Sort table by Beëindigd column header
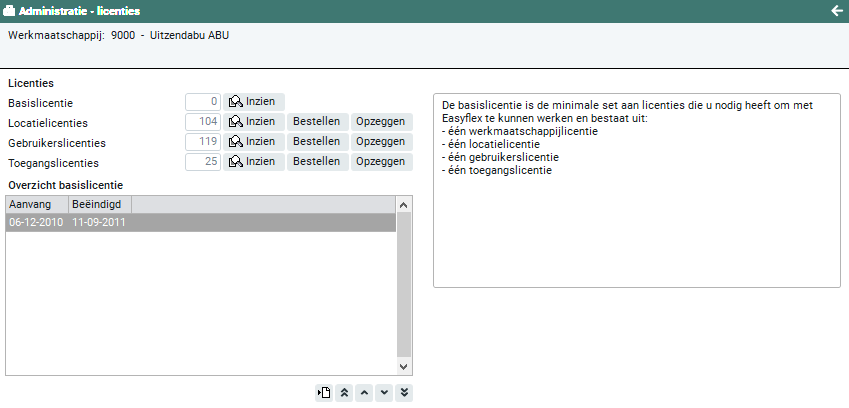The height and width of the screenshot is (408, 849). [98, 204]
